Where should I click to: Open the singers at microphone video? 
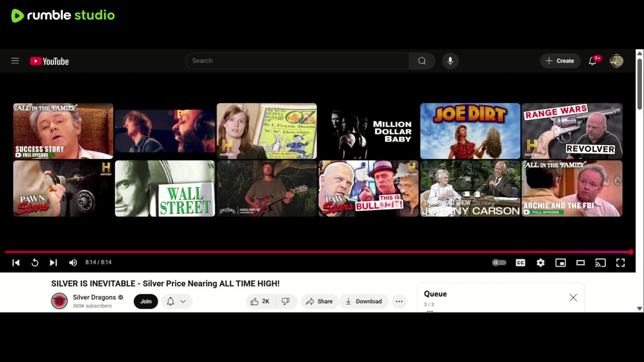click(x=165, y=131)
